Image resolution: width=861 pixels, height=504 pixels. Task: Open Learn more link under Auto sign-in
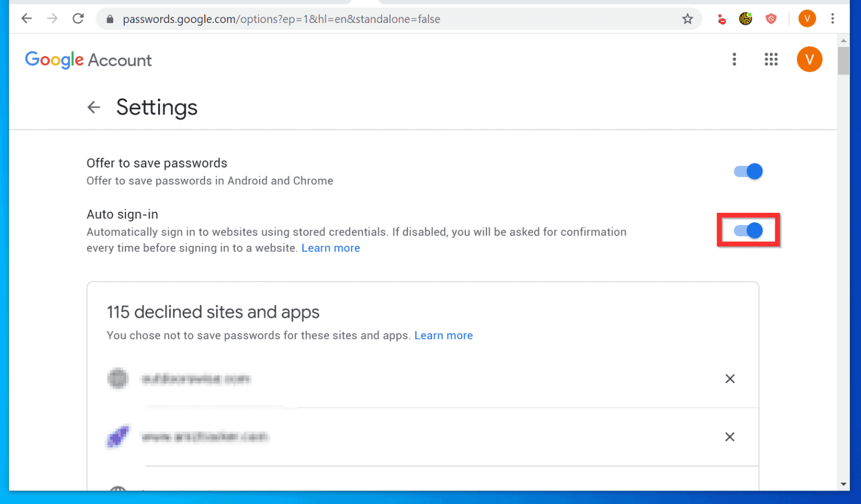pyautogui.click(x=331, y=248)
